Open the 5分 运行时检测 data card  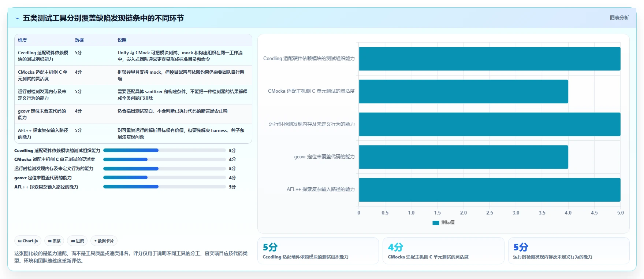coord(569,251)
